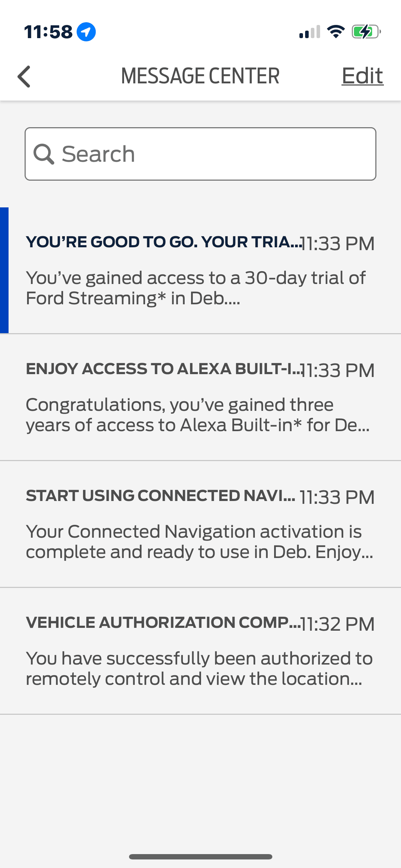Tap the Edit link

tap(363, 76)
